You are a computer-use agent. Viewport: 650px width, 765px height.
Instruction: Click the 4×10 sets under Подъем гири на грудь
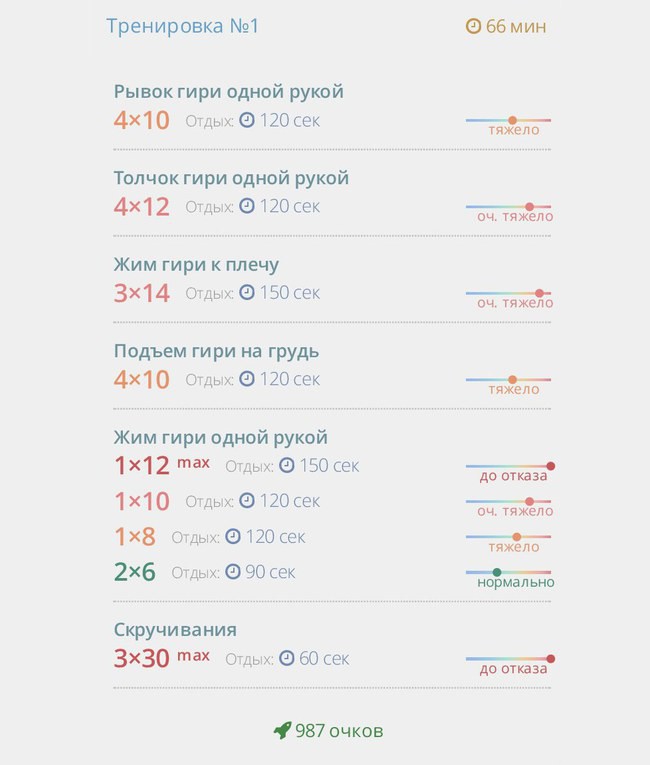142,379
